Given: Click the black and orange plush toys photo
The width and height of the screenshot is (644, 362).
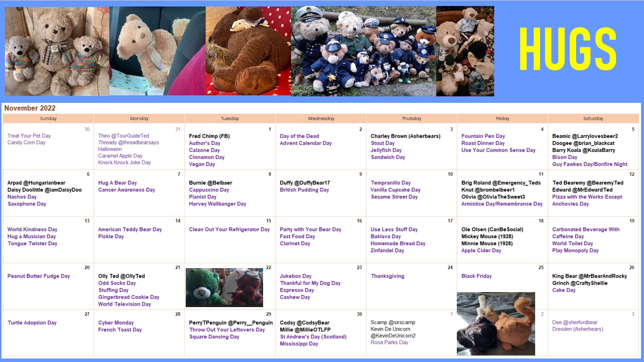Looking at the screenshot, I should point(496,324).
